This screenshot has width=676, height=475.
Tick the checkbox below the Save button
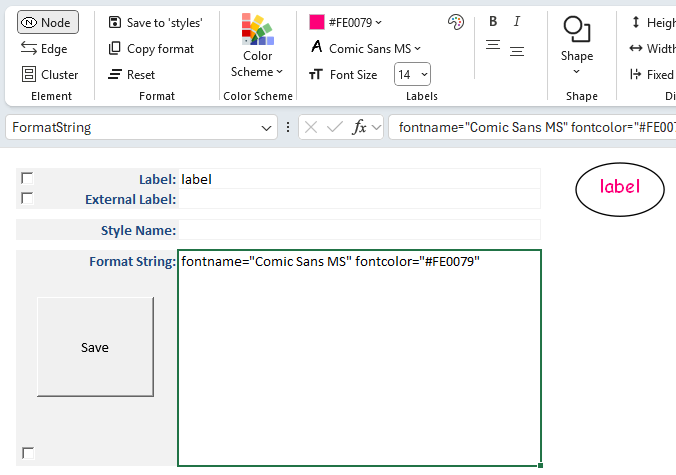coord(28,453)
